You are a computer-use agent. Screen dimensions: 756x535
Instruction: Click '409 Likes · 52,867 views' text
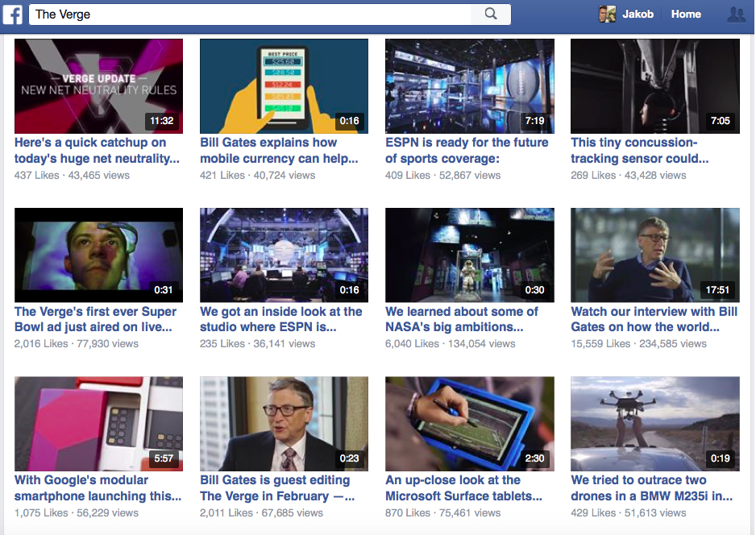(443, 176)
